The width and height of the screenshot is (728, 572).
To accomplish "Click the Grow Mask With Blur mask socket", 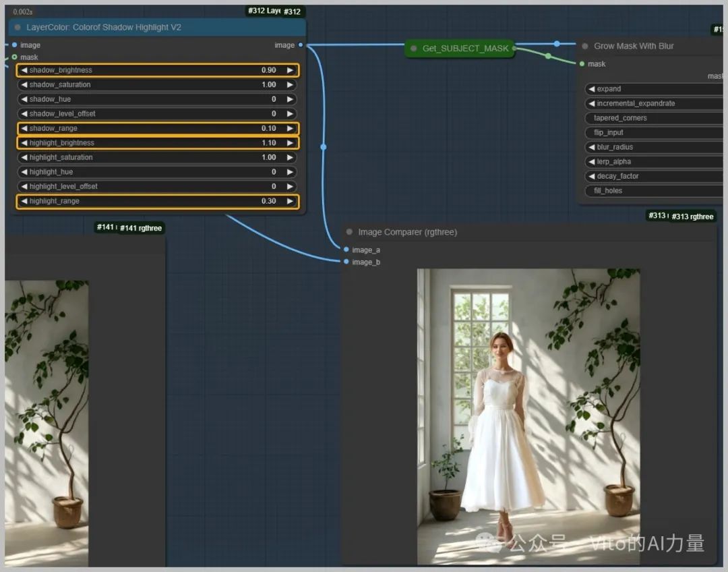I will (x=582, y=64).
